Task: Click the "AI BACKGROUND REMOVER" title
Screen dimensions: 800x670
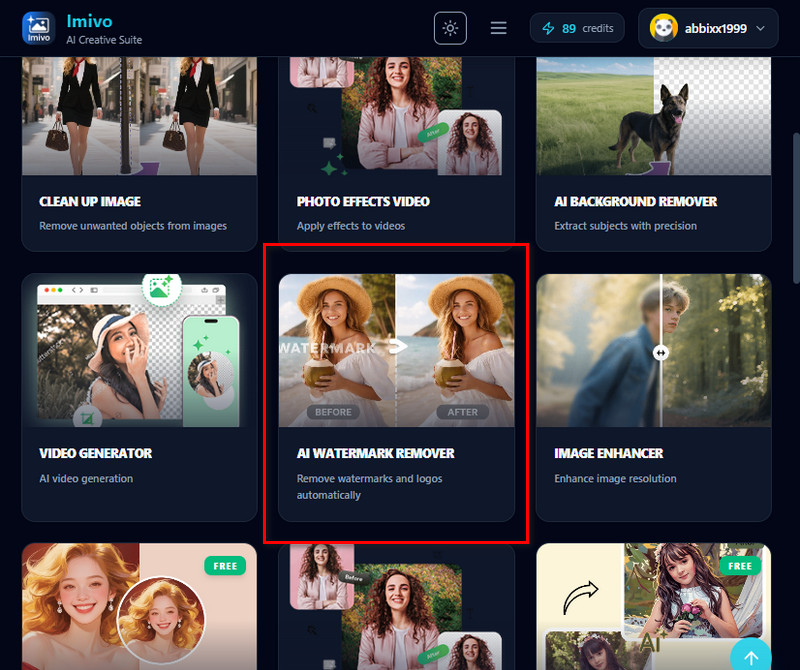Action: click(x=636, y=202)
